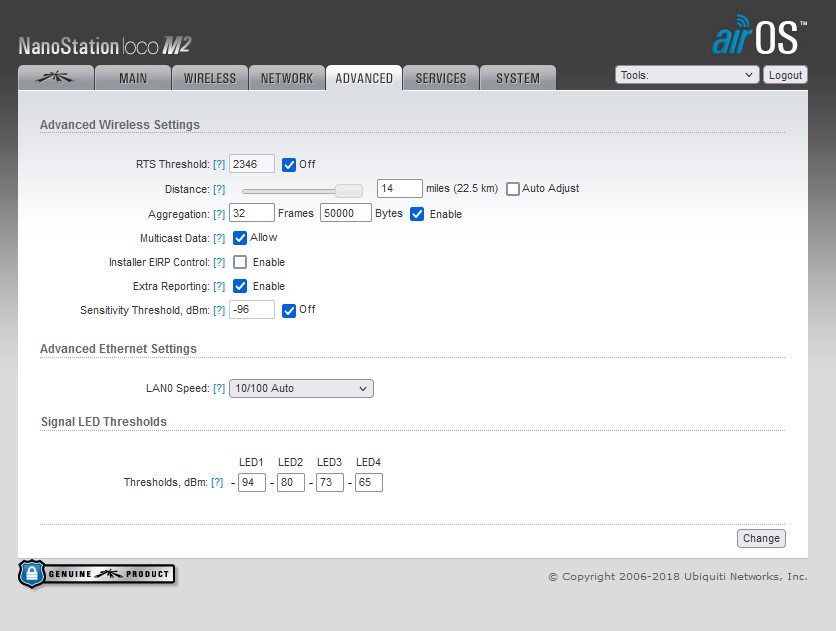836x631 pixels.
Task: Click the Signal LED Thresholds heading
Action: coord(104,422)
